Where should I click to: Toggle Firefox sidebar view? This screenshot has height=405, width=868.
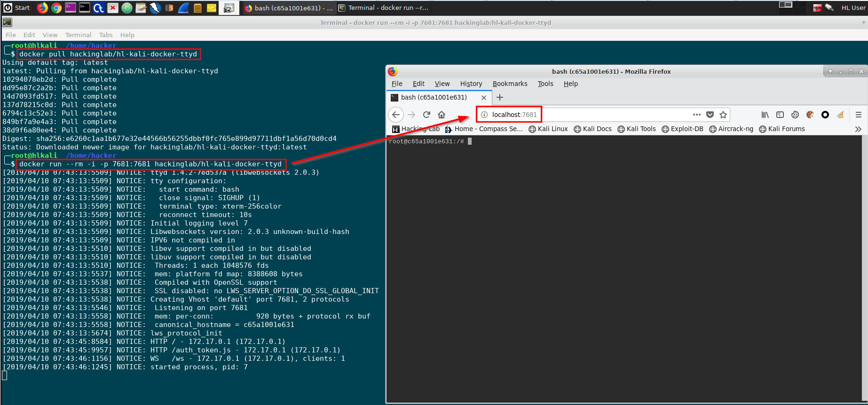click(780, 115)
